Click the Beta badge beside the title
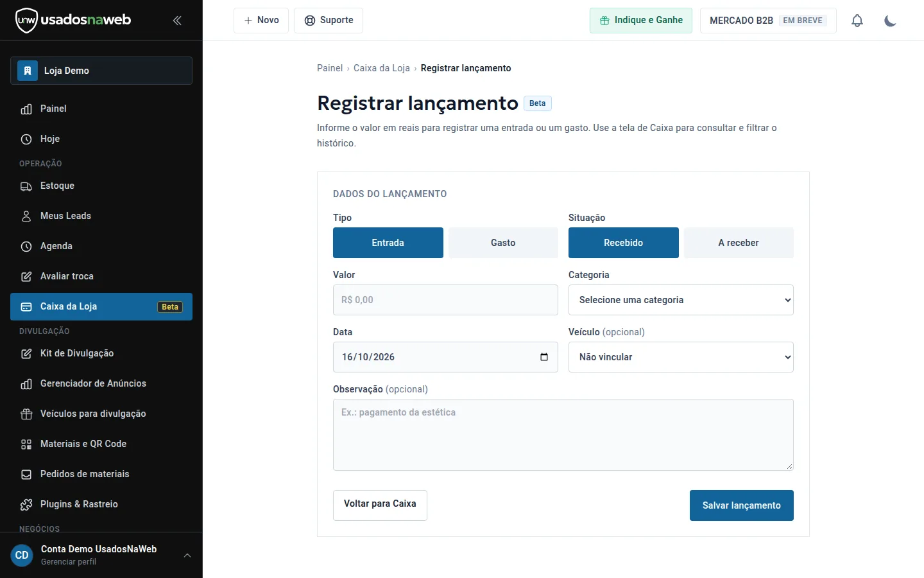The image size is (924, 578). pos(538,103)
